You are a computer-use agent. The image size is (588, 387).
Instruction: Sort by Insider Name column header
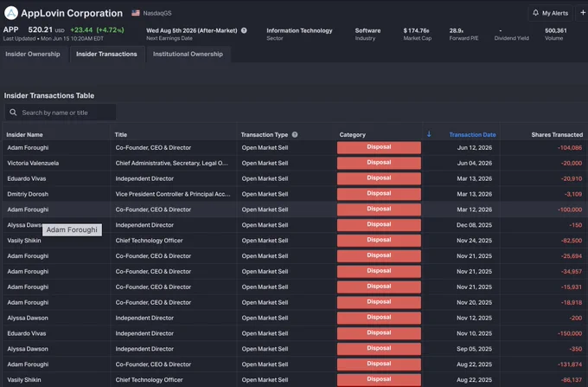click(24, 135)
